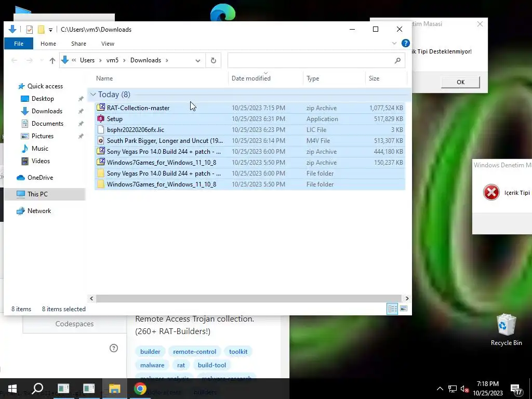Open Network in the navigation pane

click(x=39, y=211)
